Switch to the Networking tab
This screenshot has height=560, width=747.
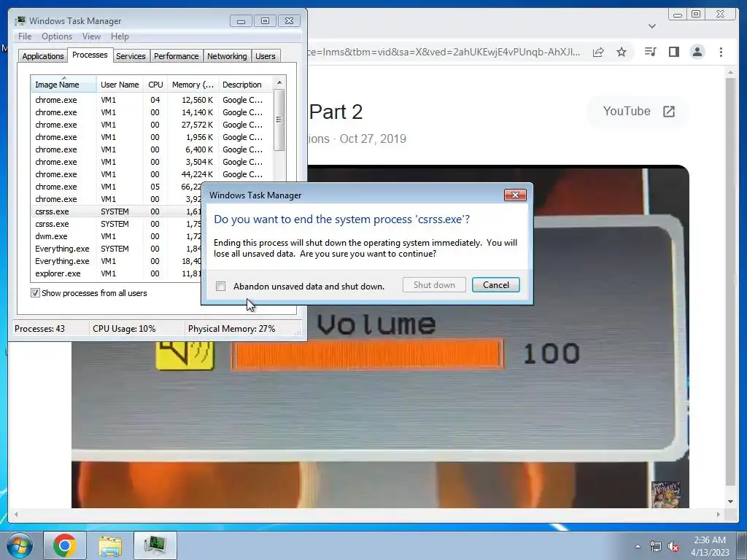pos(227,56)
